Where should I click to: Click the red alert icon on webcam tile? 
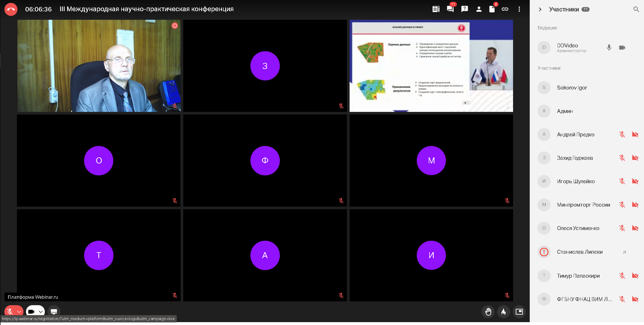tap(175, 26)
